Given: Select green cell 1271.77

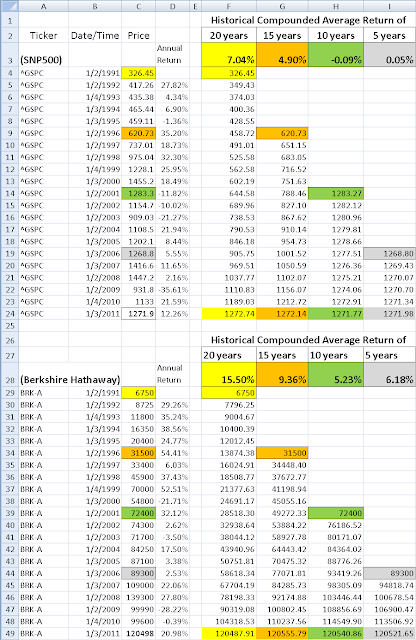Looking at the screenshot, I should click(336, 314).
